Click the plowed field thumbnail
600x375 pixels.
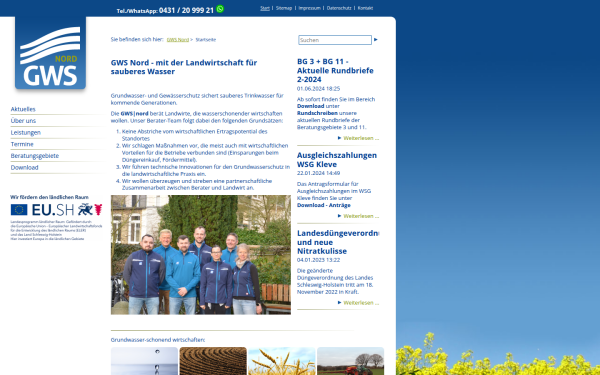pyautogui.click(x=213, y=361)
